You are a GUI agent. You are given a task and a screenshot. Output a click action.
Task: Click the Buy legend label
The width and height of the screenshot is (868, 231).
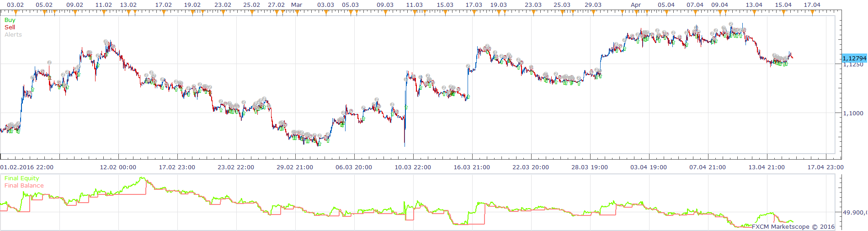[10, 20]
